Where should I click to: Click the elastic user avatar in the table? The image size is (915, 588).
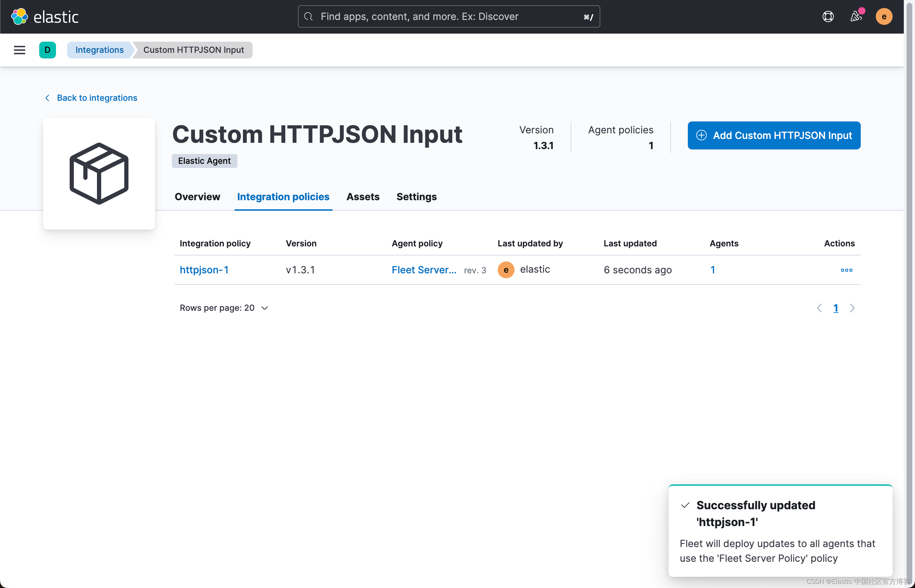[x=506, y=269]
